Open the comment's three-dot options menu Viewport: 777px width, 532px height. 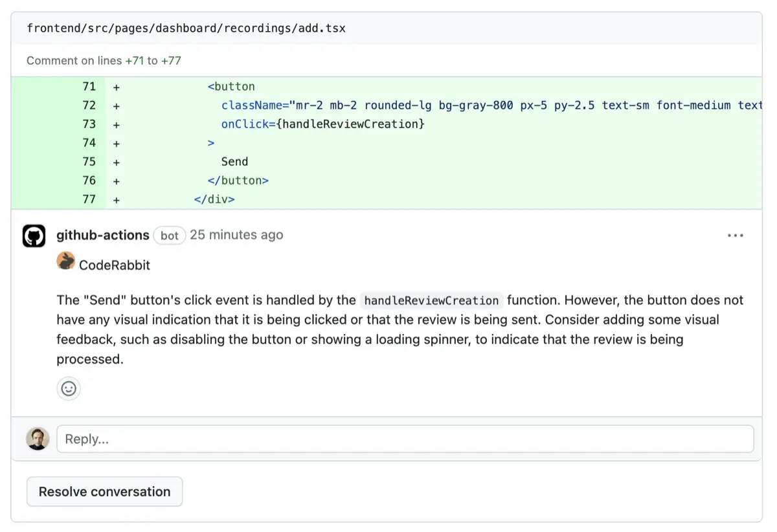(x=735, y=236)
